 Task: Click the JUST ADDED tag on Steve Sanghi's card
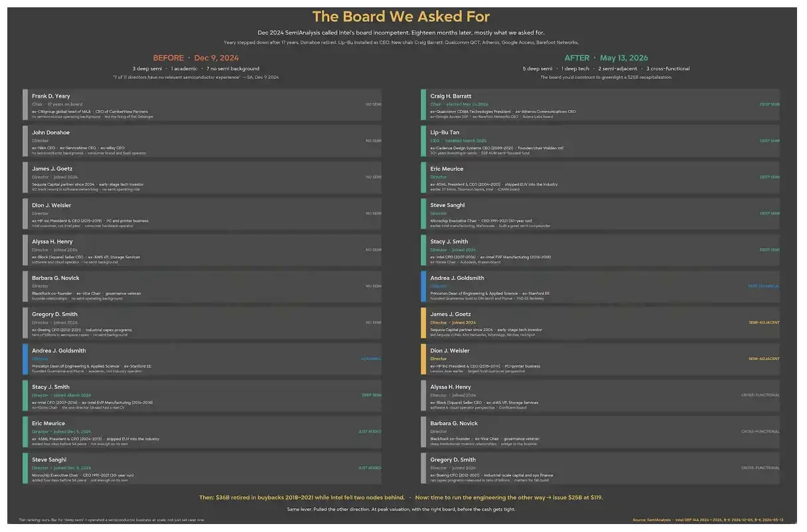point(370,468)
